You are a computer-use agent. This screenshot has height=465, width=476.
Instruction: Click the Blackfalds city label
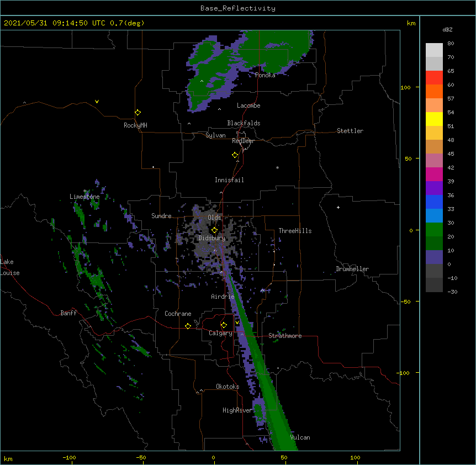(244, 123)
